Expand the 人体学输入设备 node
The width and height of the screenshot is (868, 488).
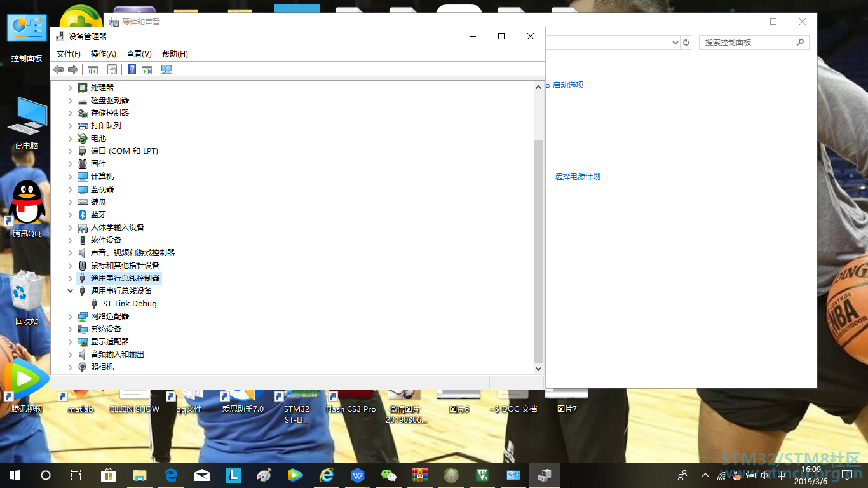pyautogui.click(x=71, y=227)
